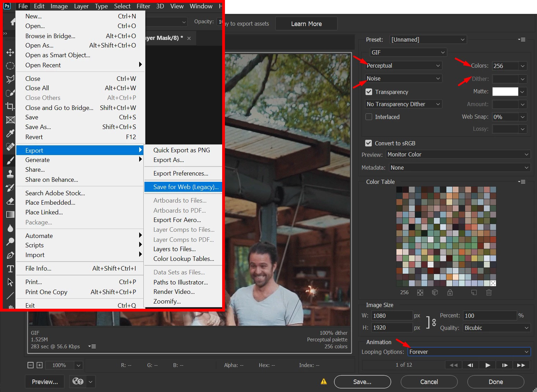Play the animation preview

point(488,365)
